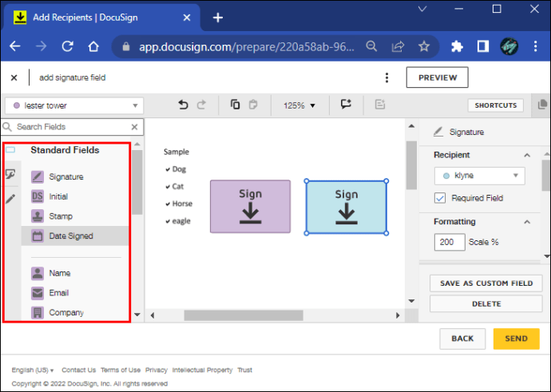The height and width of the screenshot is (392, 551).
Task: Open the lester tower recipient dropdown
Action: pyautogui.click(x=74, y=105)
